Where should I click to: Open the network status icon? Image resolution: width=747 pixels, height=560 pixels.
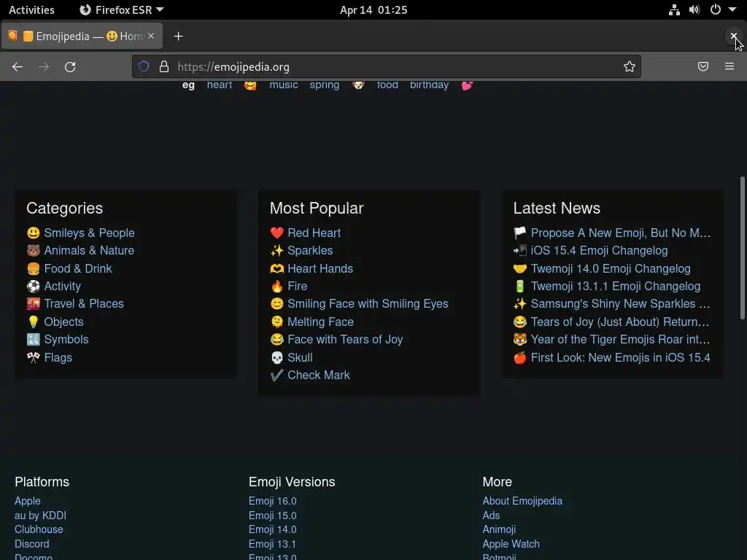674,9
